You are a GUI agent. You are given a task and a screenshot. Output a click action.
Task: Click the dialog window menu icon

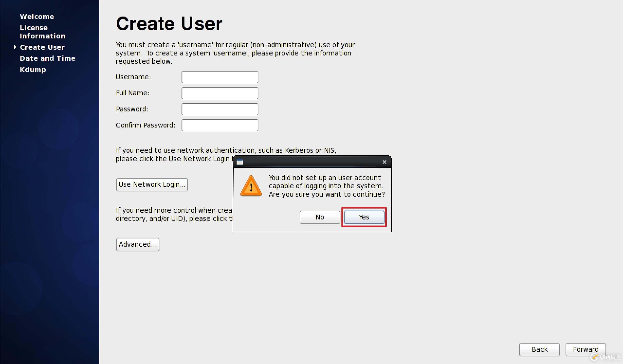pyautogui.click(x=240, y=162)
